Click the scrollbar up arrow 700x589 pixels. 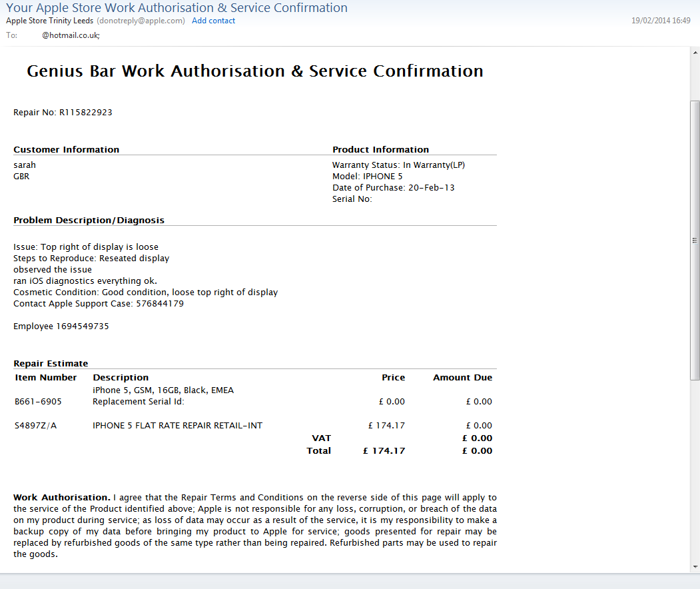[x=695, y=53]
